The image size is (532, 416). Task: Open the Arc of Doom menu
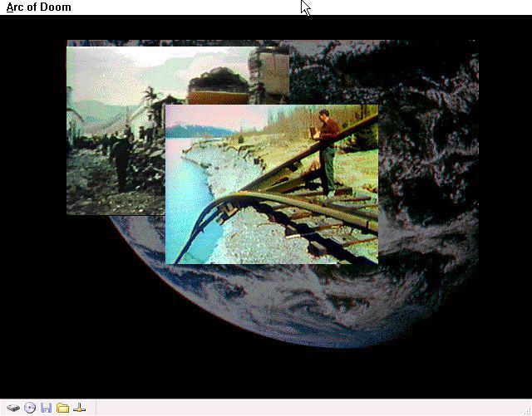39,7
